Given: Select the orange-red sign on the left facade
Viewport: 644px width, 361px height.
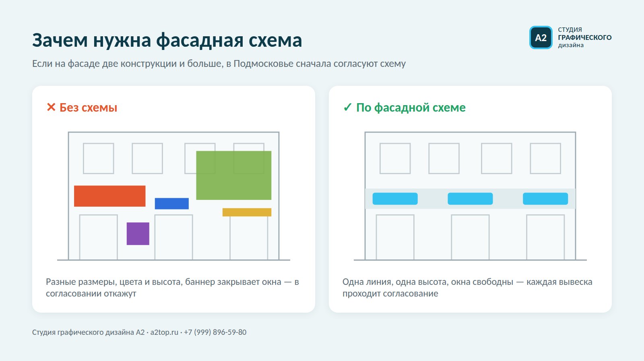Looking at the screenshot, I should 110,196.
